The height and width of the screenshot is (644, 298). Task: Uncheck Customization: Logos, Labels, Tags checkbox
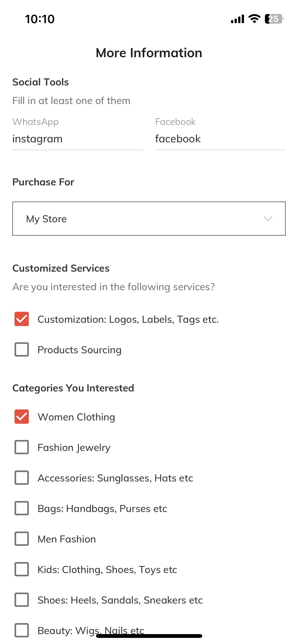(22, 319)
